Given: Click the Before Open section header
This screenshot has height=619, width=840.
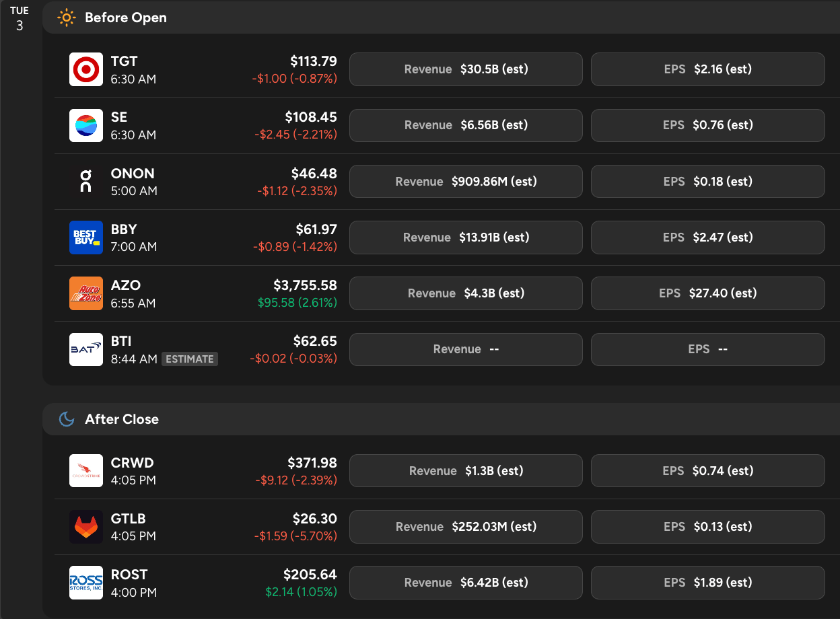Looking at the screenshot, I should pyautogui.click(x=441, y=17).
